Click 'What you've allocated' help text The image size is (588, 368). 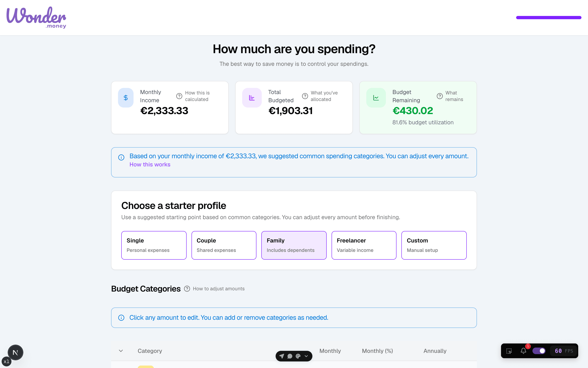tap(324, 96)
